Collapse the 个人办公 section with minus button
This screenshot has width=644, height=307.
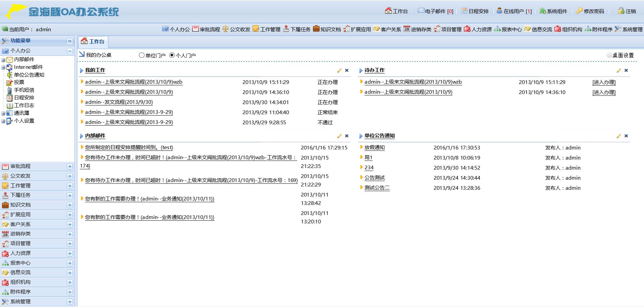pos(70,51)
